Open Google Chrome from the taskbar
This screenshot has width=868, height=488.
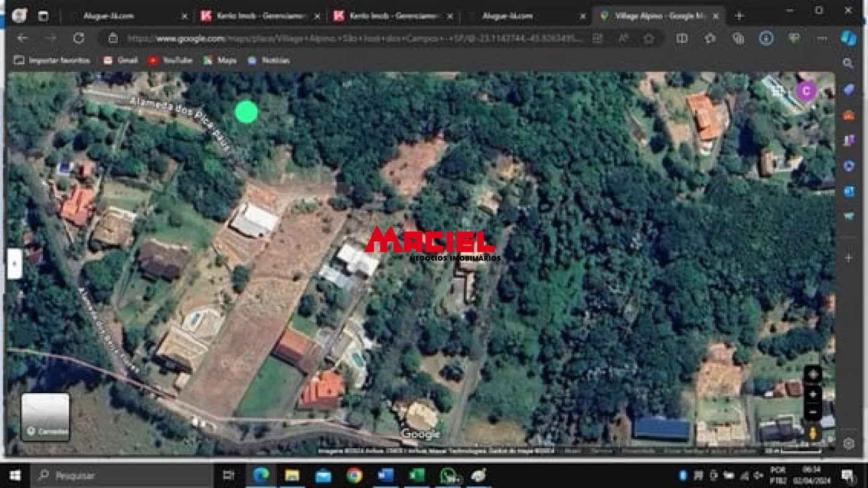[x=354, y=476]
